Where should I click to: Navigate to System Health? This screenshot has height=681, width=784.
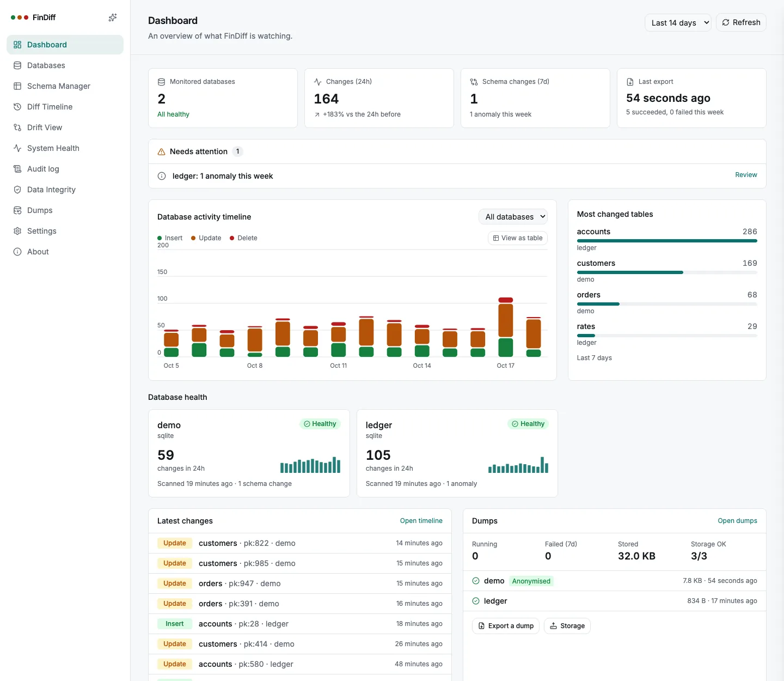(x=65, y=148)
